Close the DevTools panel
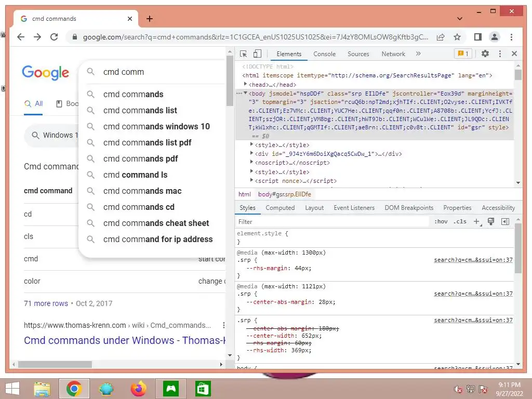 tap(514, 54)
